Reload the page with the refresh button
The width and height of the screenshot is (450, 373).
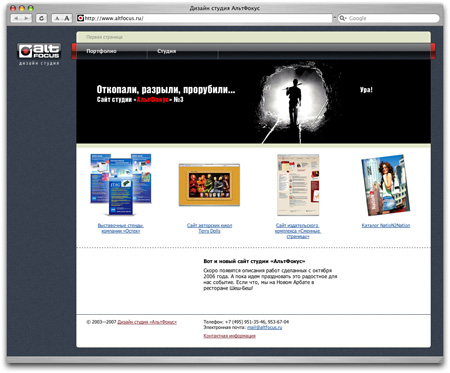pos(41,18)
